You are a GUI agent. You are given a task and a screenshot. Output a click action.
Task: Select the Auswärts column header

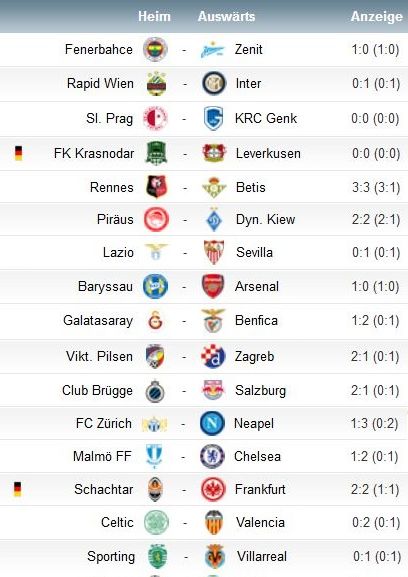tap(226, 17)
